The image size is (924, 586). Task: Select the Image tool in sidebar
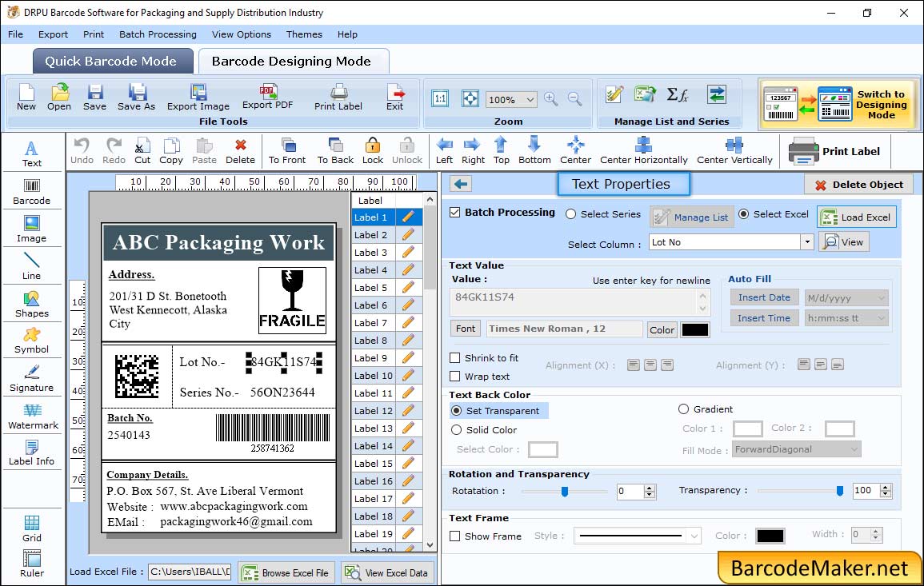pos(32,229)
